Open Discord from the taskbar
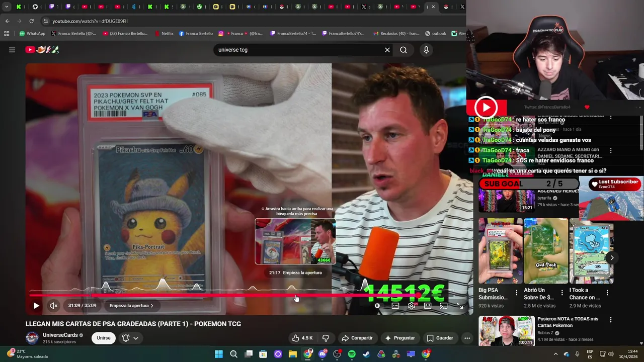644x362 pixels. pos(322,354)
